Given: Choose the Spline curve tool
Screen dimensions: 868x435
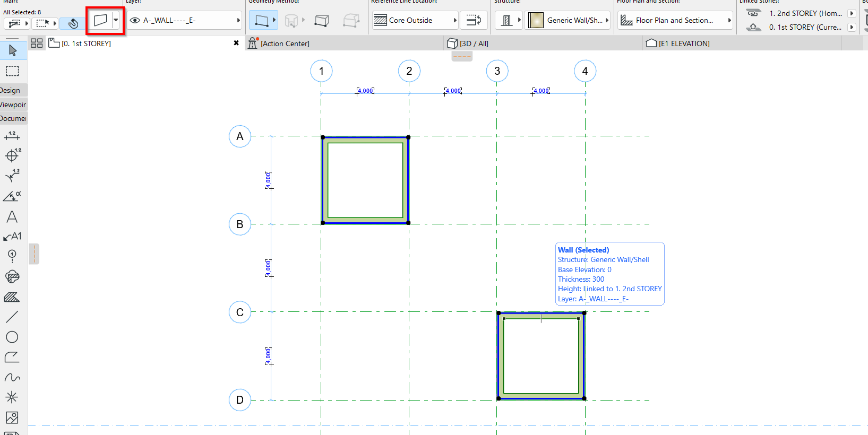Looking at the screenshot, I should 12,377.
